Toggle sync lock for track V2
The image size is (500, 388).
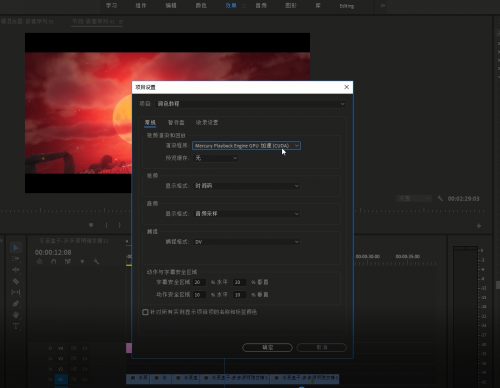(74, 369)
